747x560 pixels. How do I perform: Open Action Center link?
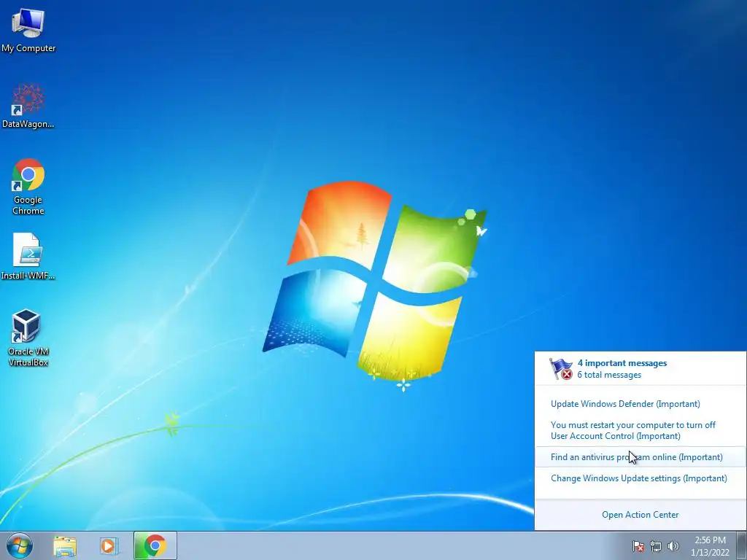[640, 515]
